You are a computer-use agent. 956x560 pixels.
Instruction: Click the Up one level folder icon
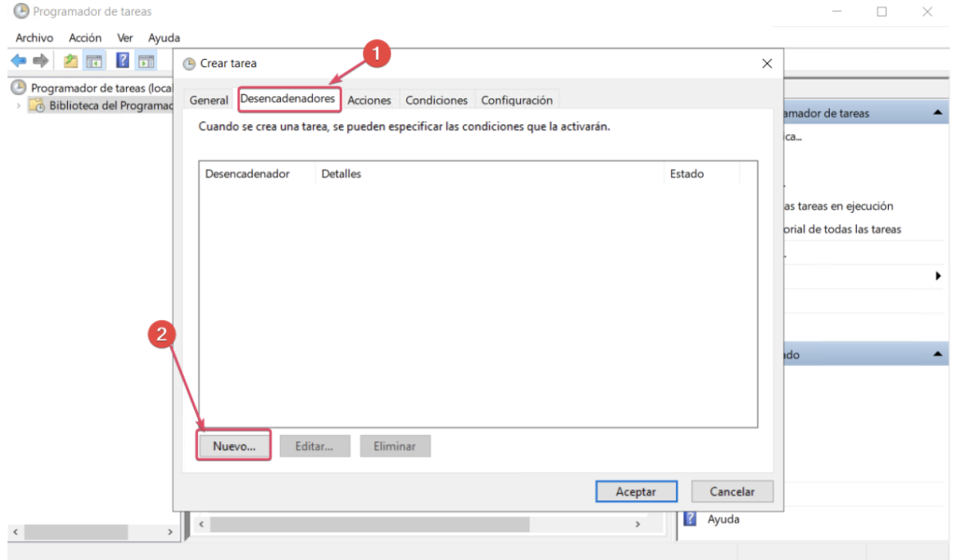[71, 61]
